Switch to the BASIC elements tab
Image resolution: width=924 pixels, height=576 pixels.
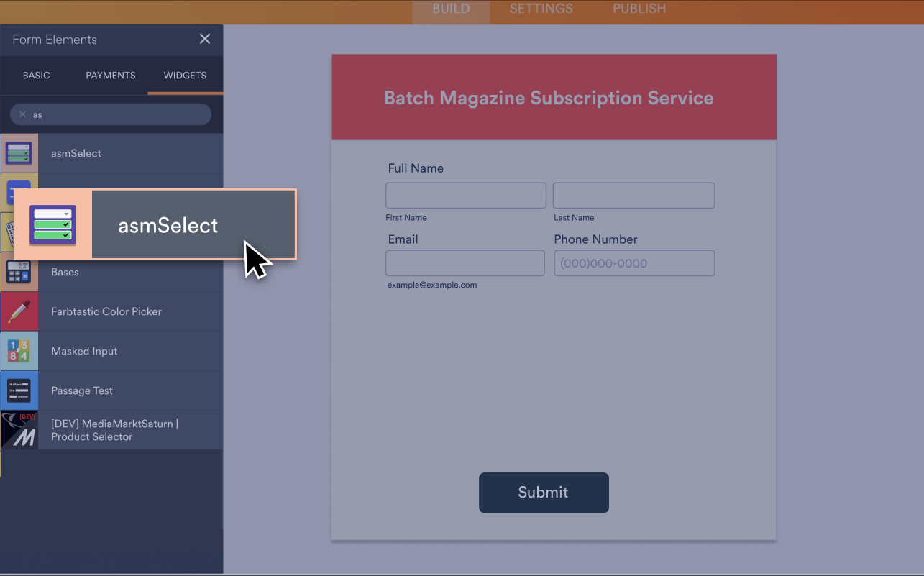(x=36, y=75)
